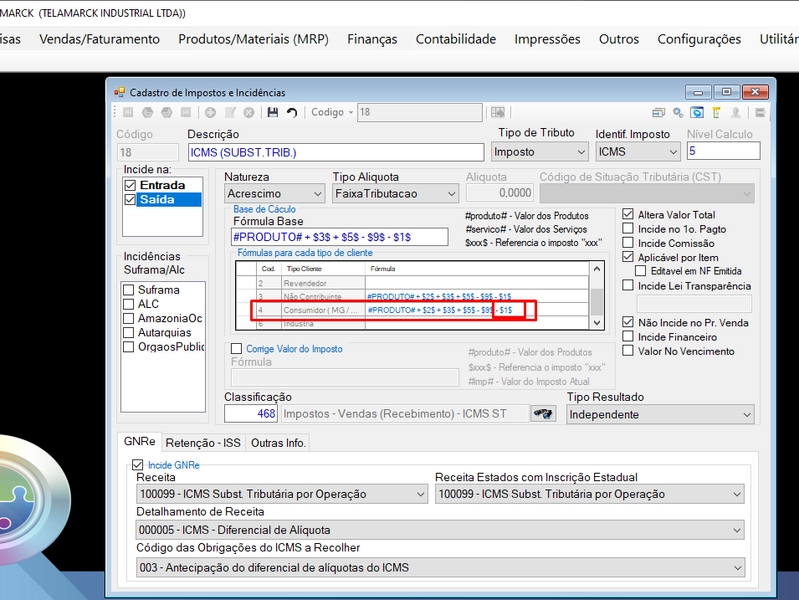Click the grey user icon in toolbar
The image size is (799, 600).
[x=735, y=112]
